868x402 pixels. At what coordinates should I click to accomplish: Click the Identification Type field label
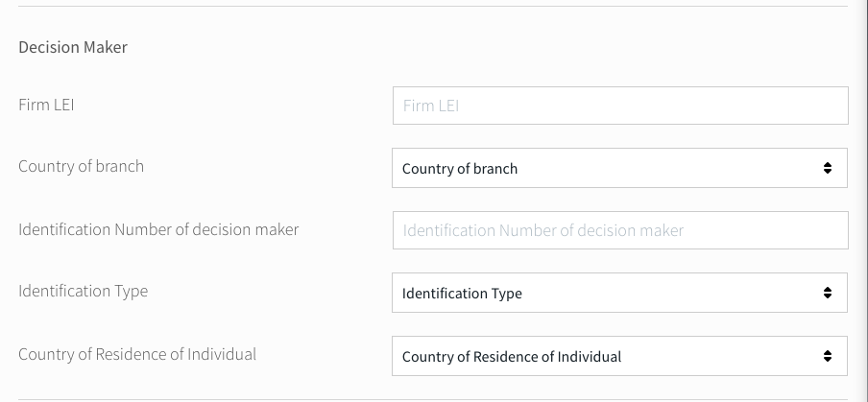click(x=83, y=291)
